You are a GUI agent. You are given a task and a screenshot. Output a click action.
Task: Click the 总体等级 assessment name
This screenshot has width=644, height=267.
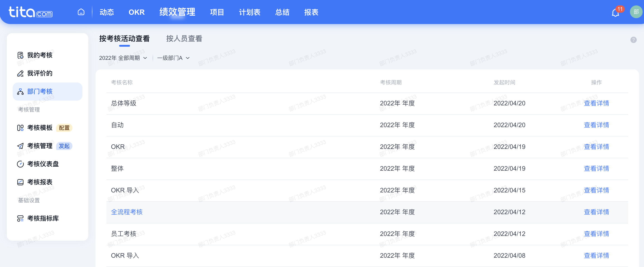(x=123, y=103)
